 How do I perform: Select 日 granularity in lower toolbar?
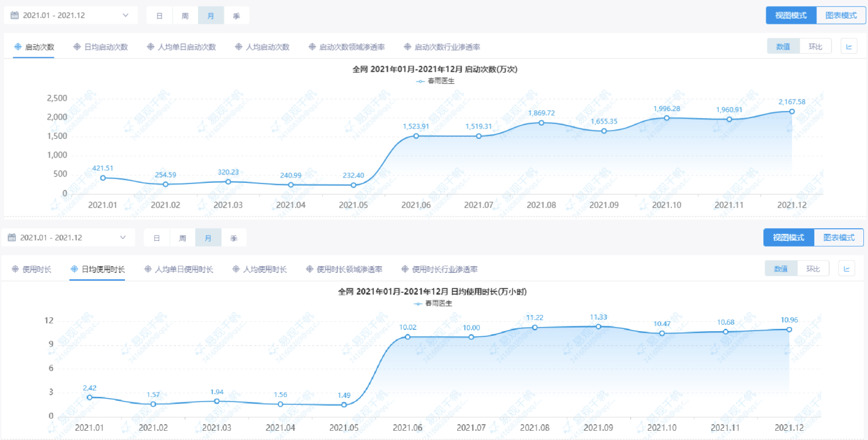(157, 237)
